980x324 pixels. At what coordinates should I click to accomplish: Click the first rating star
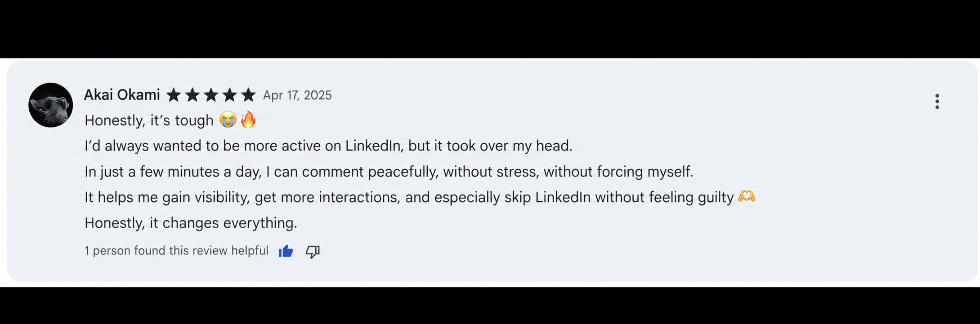pos(174,95)
